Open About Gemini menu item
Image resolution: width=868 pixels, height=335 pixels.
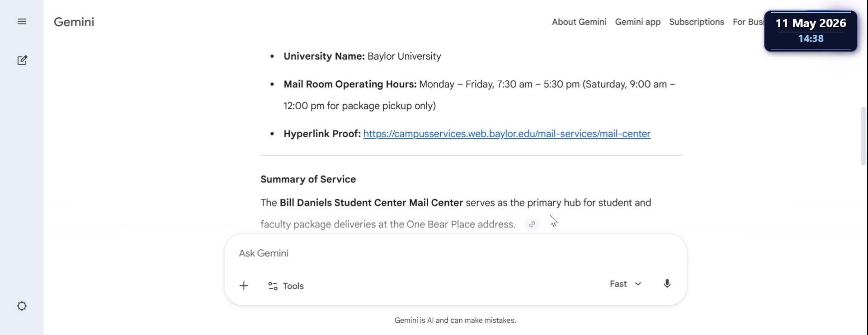point(579,22)
